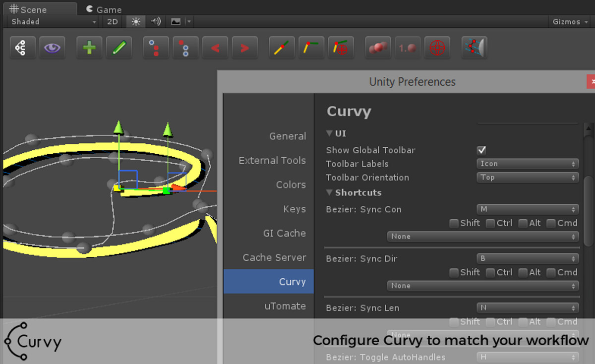The image size is (595, 364).
Task: Open the Toolbar Orientation dropdown
Action: pyautogui.click(x=527, y=178)
